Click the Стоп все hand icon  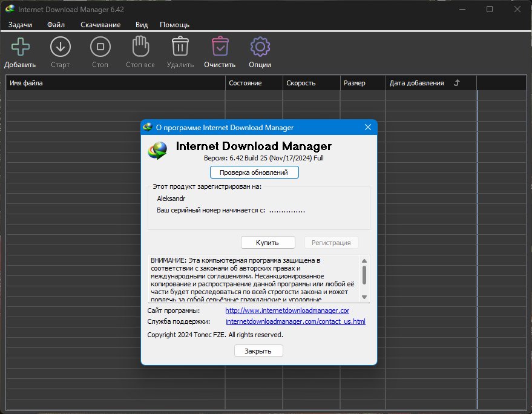pyautogui.click(x=140, y=47)
